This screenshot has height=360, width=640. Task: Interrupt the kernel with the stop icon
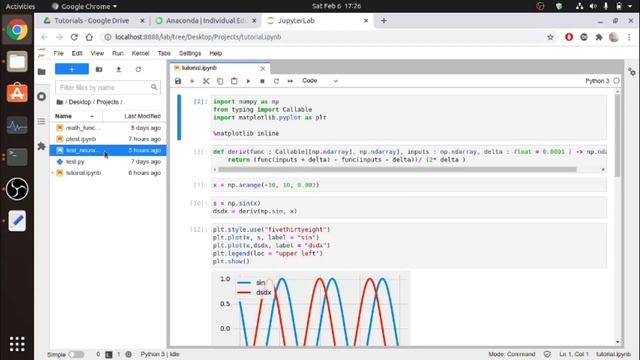point(262,81)
